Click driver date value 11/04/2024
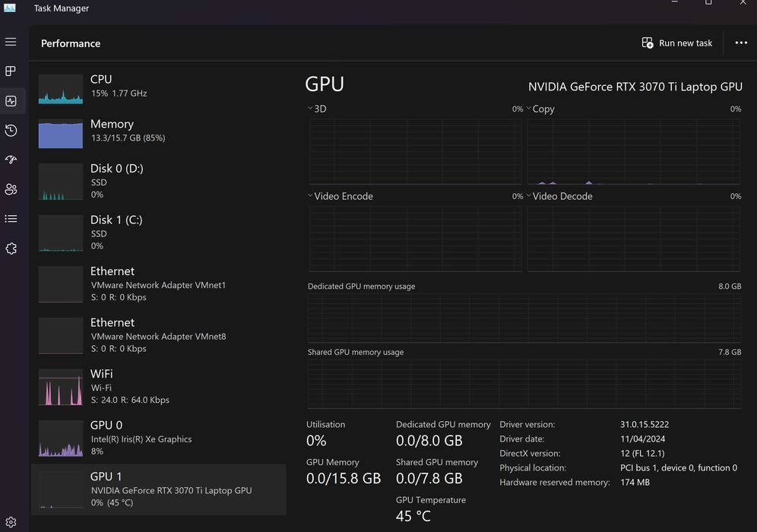Viewport: 757px width, 532px height. (x=642, y=439)
